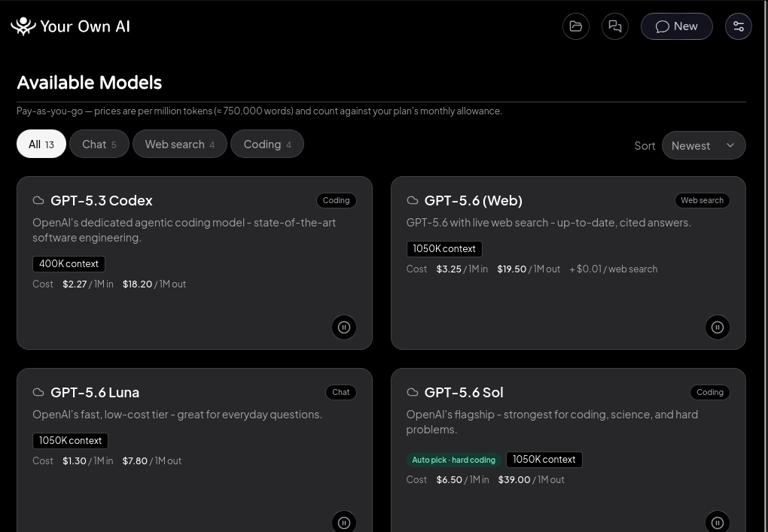Viewport: 768px width, 532px height.
Task: Click 1050K context badge on GPT-5.6 Sol
Action: (x=544, y=460)
